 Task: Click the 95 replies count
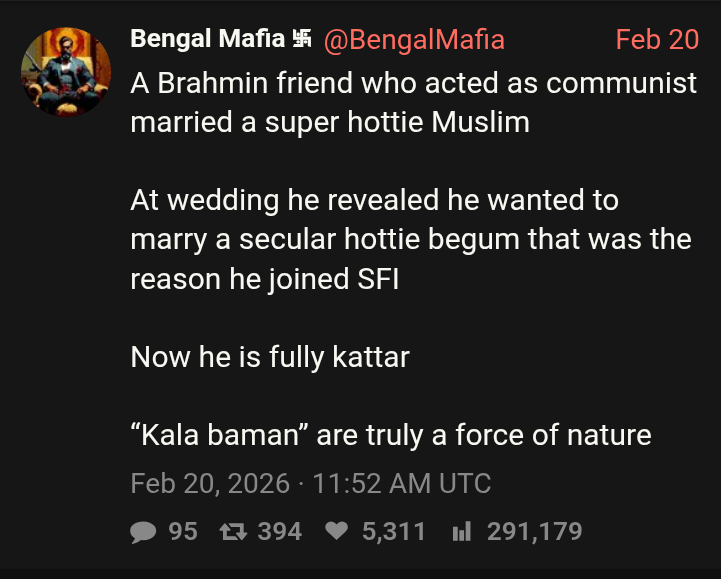[183, 531]
